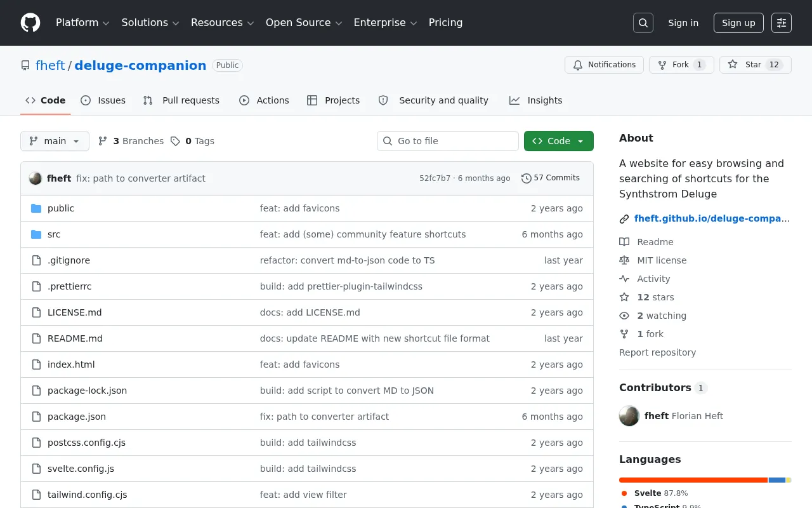812x508 pixels.
Task: Open the fheft.github.io website link
Action: 712,219
